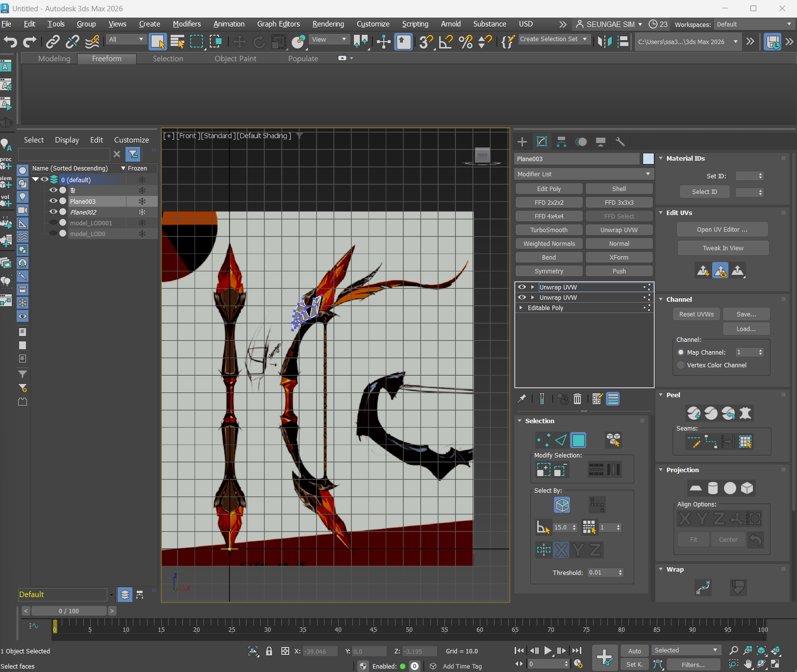Click the Open UV Editor button
This screenshot has width=797, height=672.
722,229
